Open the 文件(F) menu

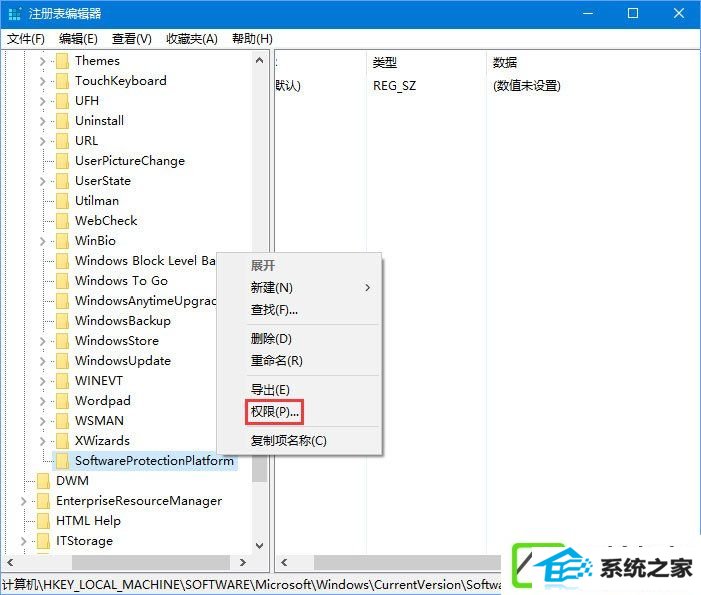(26, 39)
